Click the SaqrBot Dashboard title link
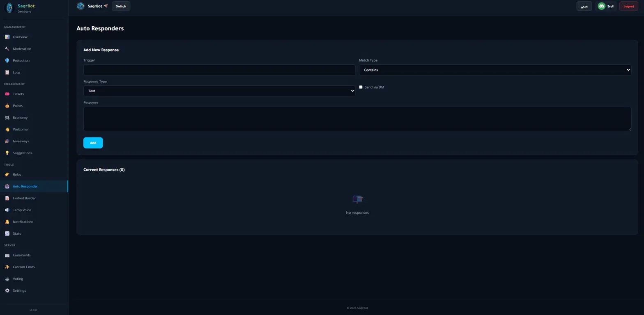 click(26, 8)
